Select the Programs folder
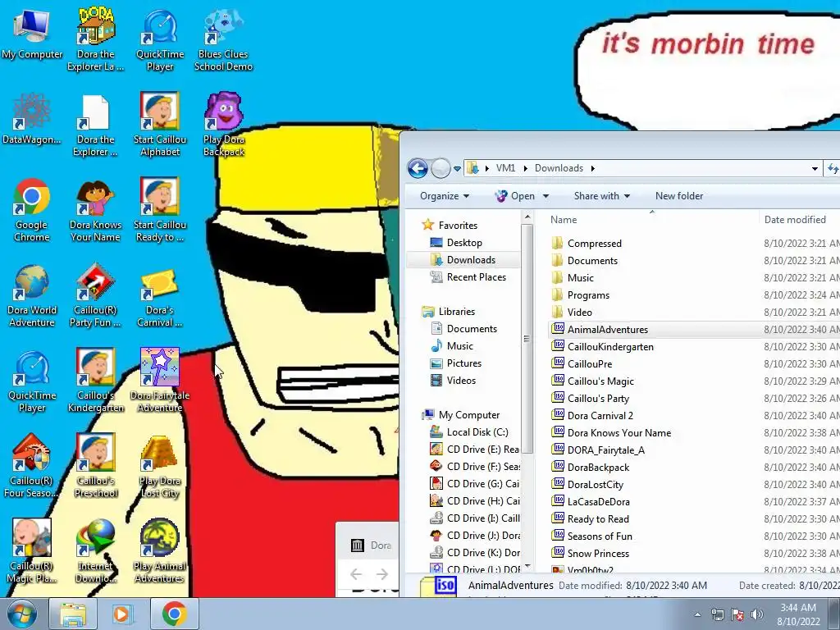The image size is (840, 630). [588, 295]
